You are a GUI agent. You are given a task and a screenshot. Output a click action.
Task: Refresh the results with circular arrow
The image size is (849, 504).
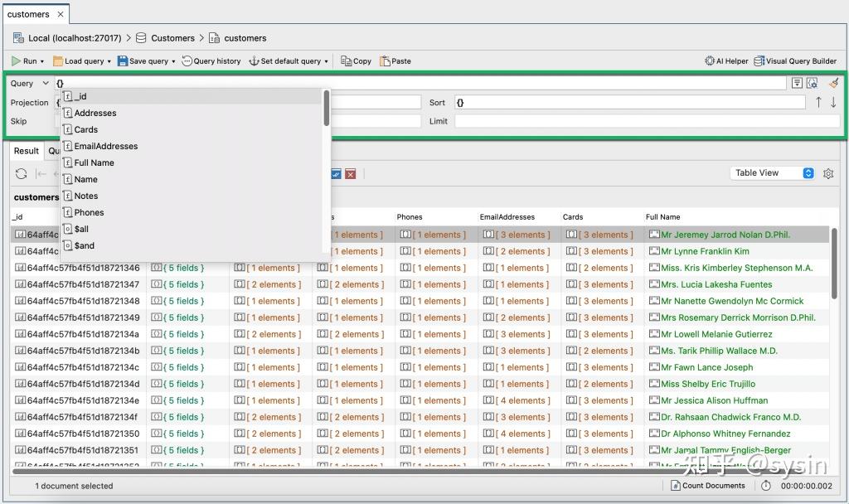(x=21, y=174)
